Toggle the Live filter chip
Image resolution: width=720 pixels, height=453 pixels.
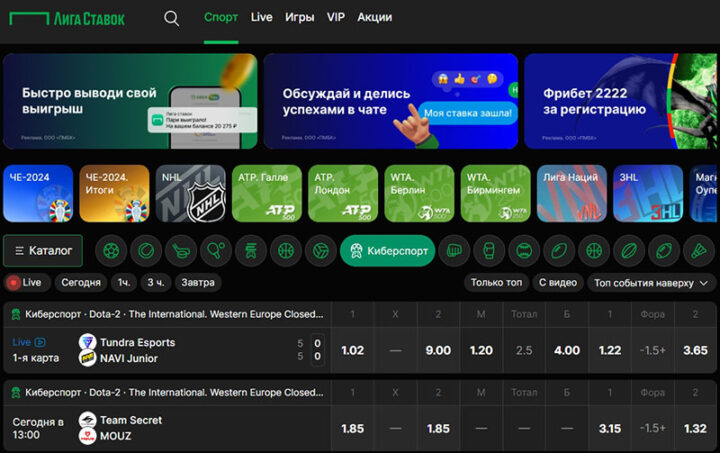click(27, 283)
